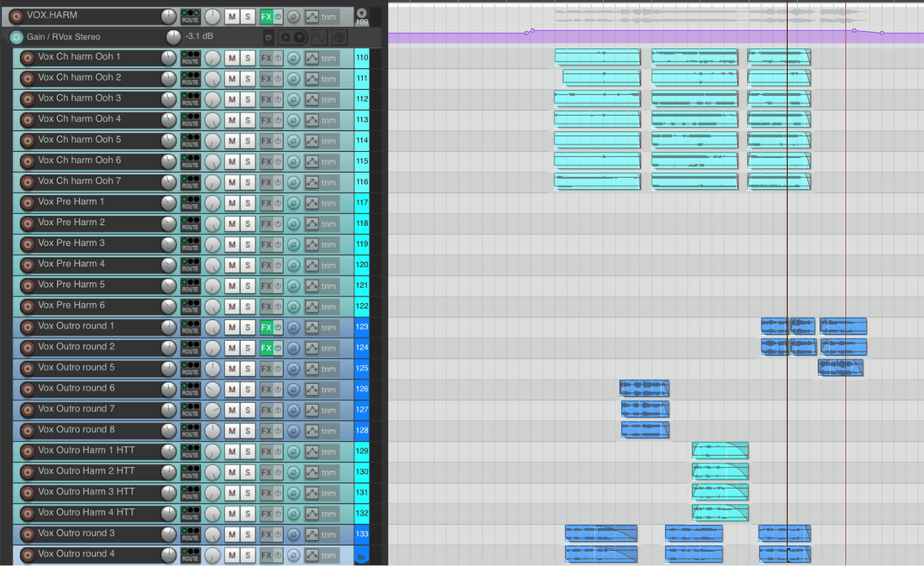Open routing for Vox Ch harm Ooh 1
The image size is (924, 566).
pyautogui.click(x=191, y=58)
